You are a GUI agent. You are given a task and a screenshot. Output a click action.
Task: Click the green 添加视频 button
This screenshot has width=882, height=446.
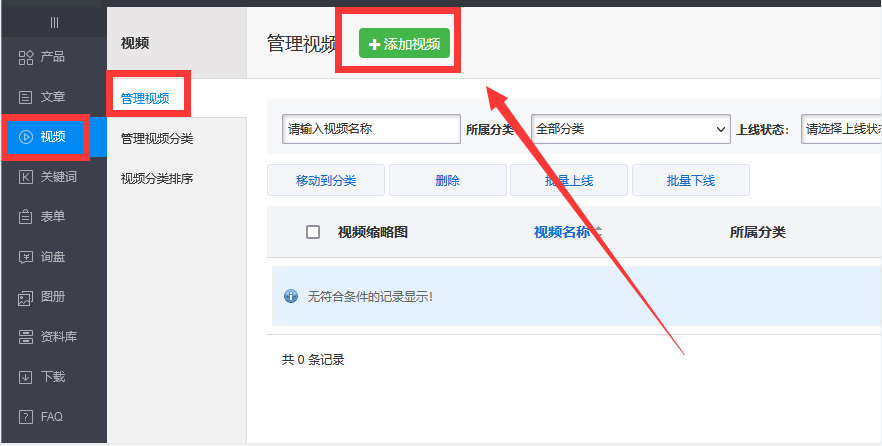click(x=405, y=44)
